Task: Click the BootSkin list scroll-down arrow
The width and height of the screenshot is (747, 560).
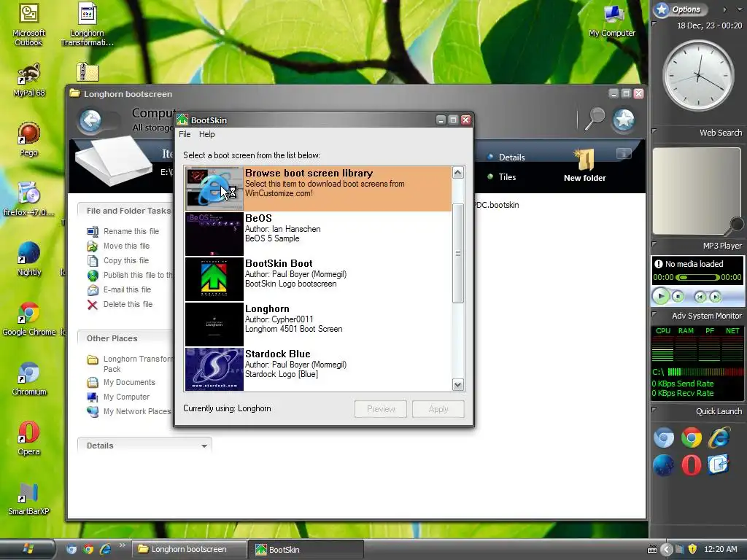Action: [x=458, y=385]
